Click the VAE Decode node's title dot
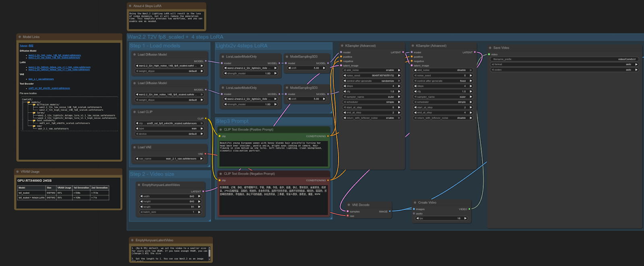Screen dimensions: 644x266 349,205
